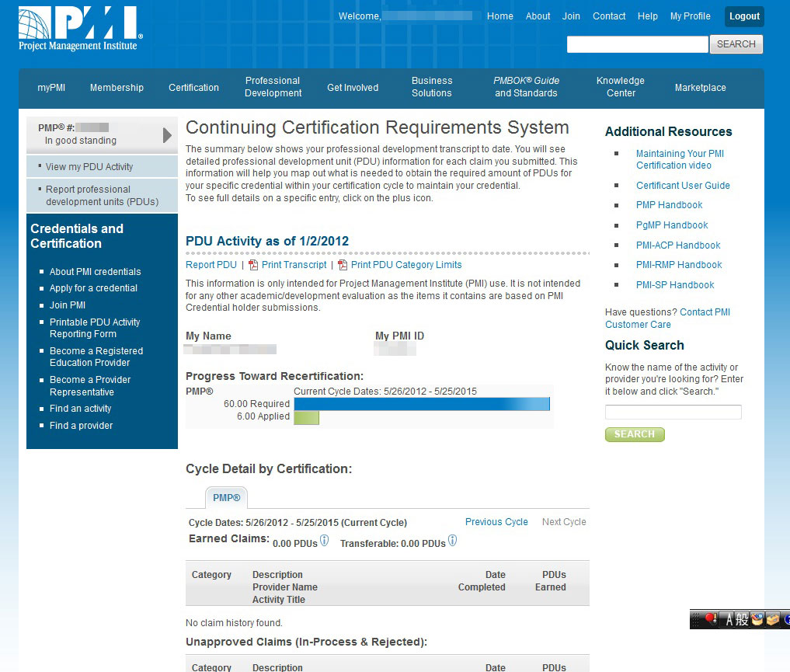Open the PMP Handbook link
The height and width of the screenshot is (672, 790).
[669, 205]
